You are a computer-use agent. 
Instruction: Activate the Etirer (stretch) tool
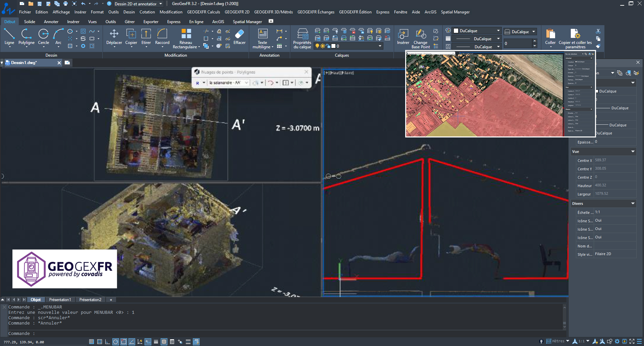pos(146,37)
